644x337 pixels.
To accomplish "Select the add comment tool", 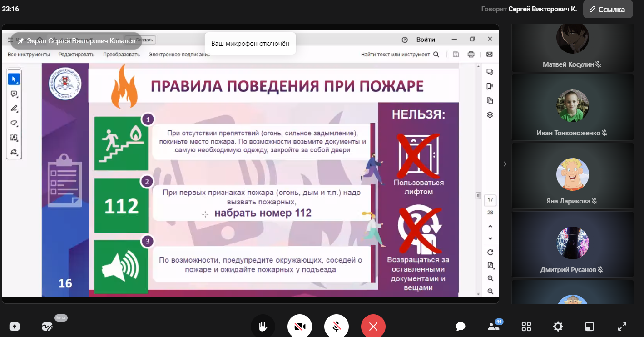I will (x=14, y=94).
